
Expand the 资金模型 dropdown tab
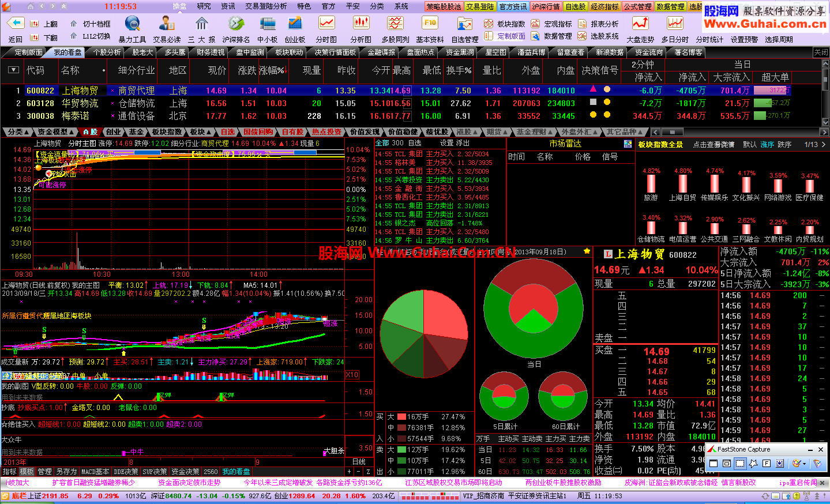coord(55,132)
